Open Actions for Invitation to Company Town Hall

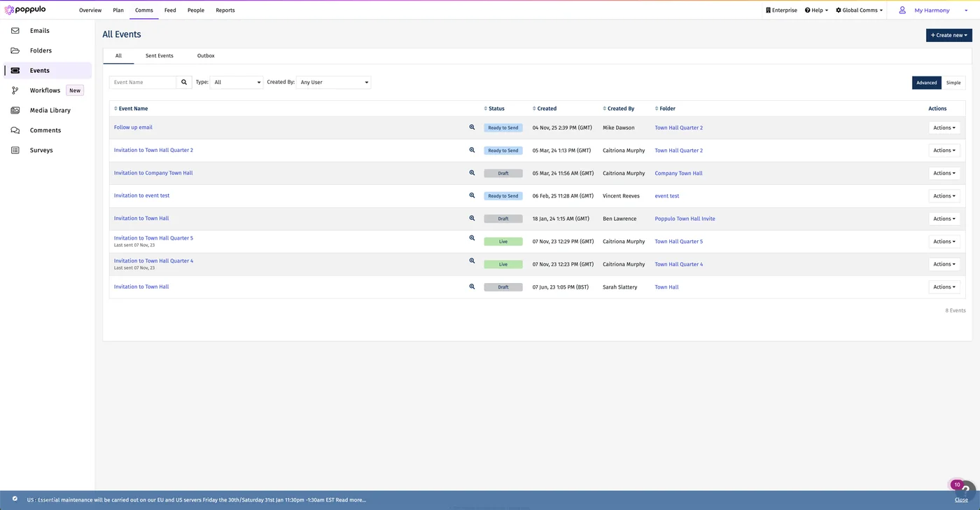click(x=944, y=173)
